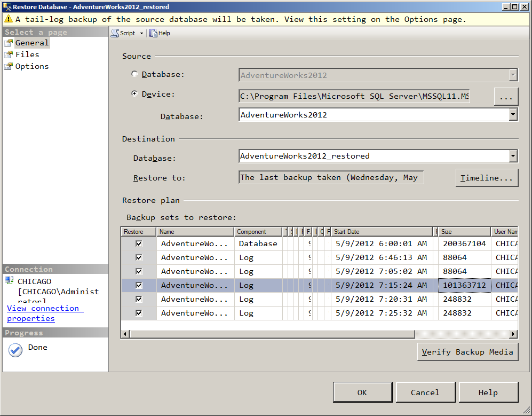Click Verify Backup Media
Screen dimensions: 532x416
(x=467, y=352)
